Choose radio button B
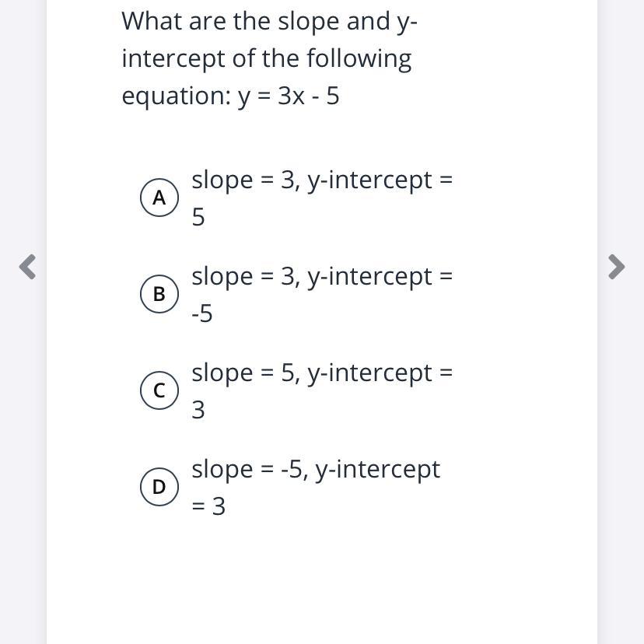 (159, 294)
